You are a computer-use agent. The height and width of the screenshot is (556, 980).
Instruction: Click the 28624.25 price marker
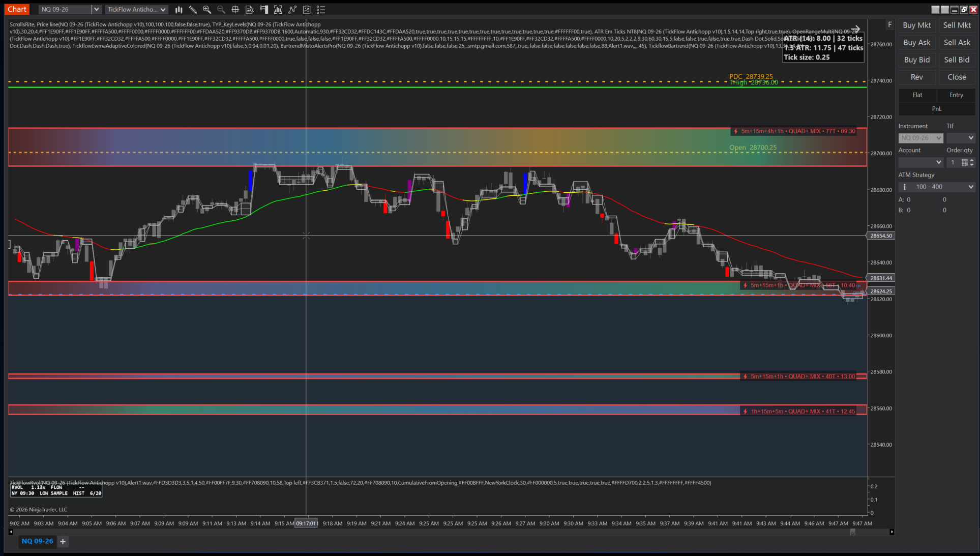coord(881,291)
